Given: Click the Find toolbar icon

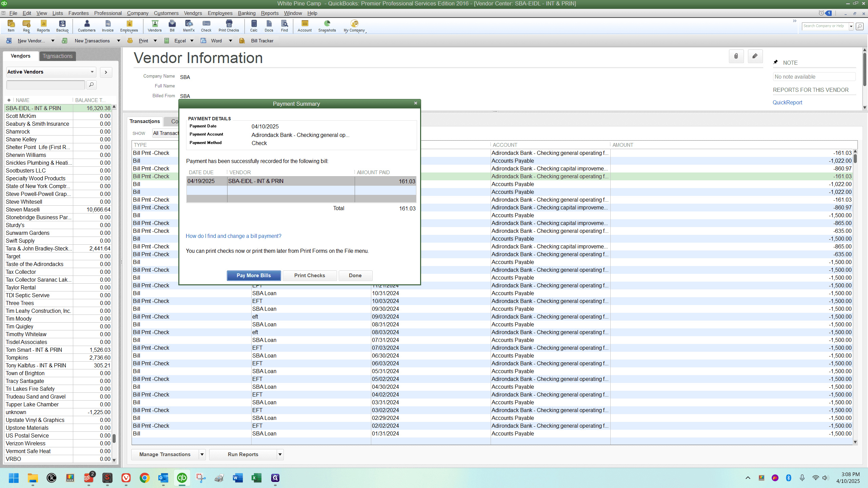Looking at the screenshot, I should tap(284, 26).
